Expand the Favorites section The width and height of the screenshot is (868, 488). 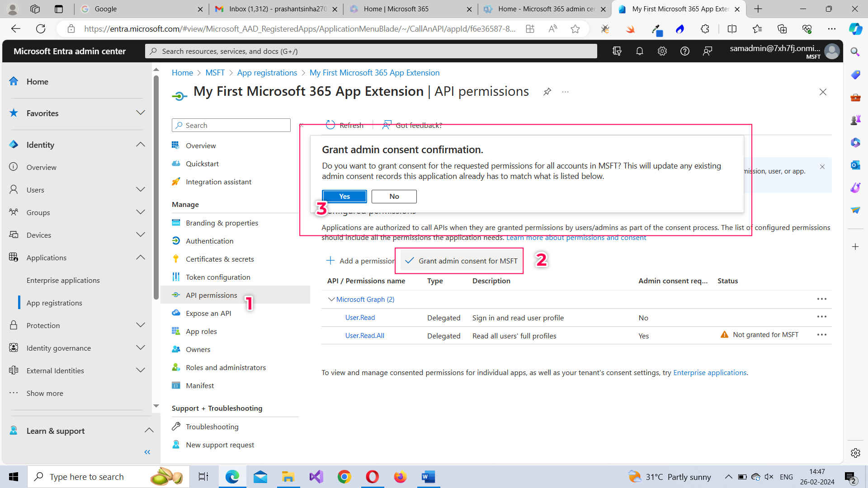(x=141, y=113)
